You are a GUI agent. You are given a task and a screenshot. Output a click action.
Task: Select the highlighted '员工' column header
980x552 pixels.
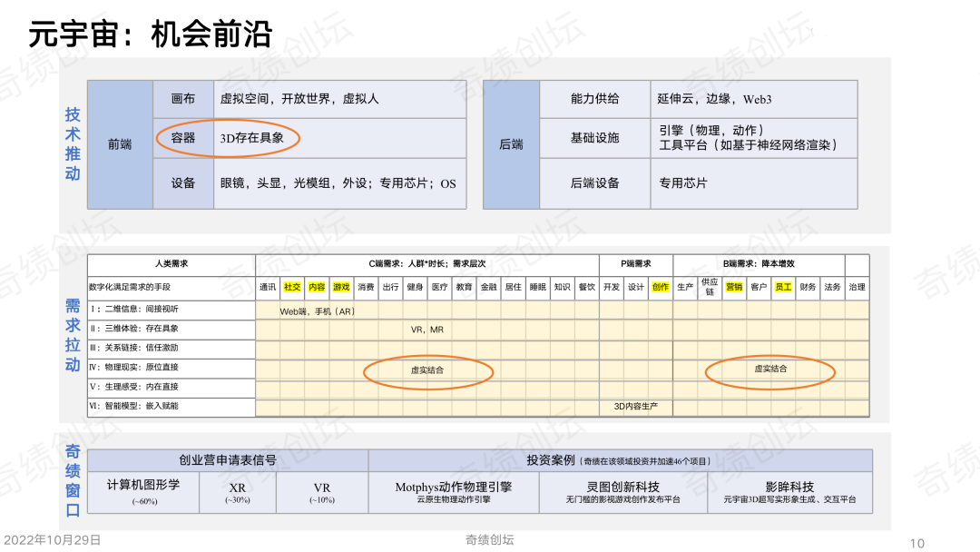pos(783,287)
